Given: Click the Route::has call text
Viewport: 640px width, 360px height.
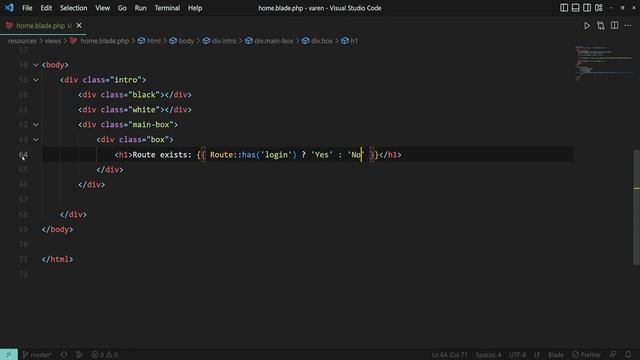Looking at the screenshot, I should tap(253, 155).
